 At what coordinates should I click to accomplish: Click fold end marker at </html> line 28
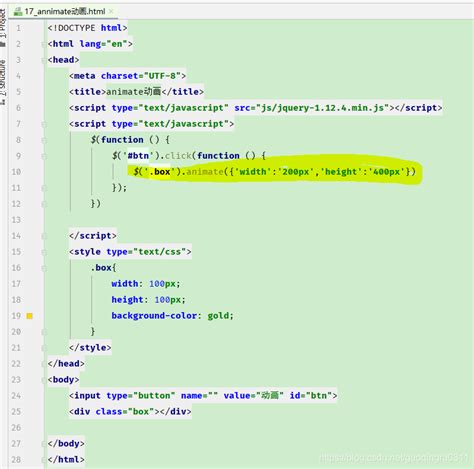[x=44, y=460]
